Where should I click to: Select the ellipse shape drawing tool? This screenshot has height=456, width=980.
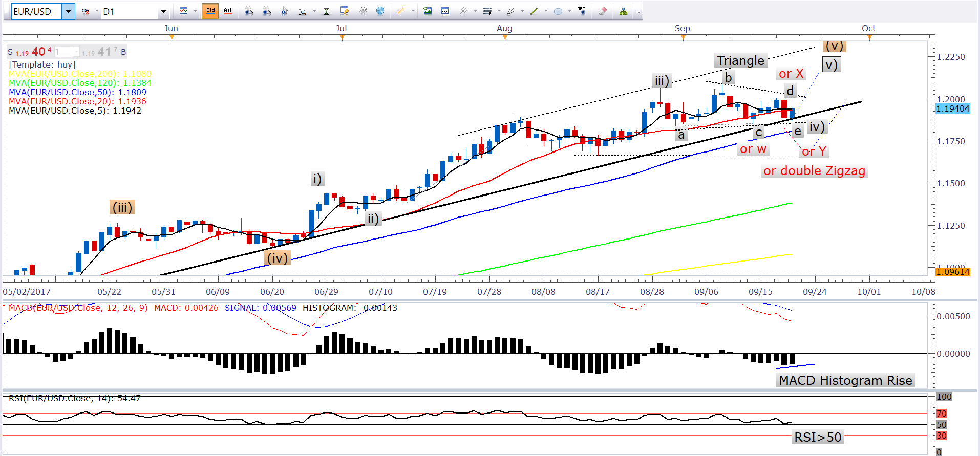pos(558,11)
